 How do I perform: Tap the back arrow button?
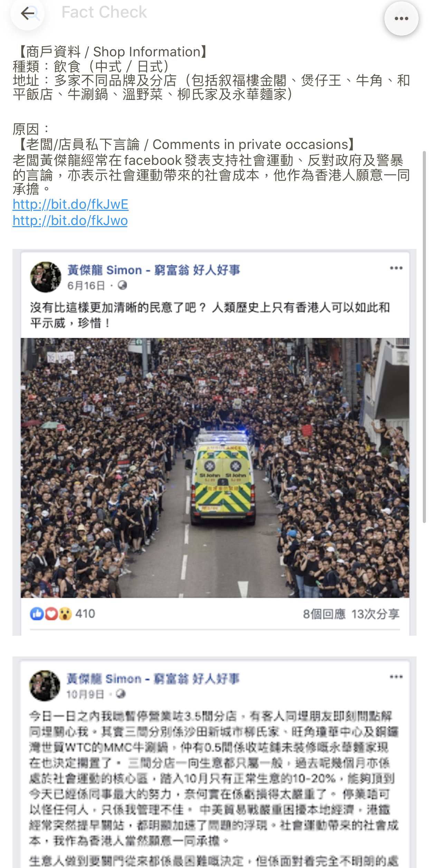pos(28,14)
